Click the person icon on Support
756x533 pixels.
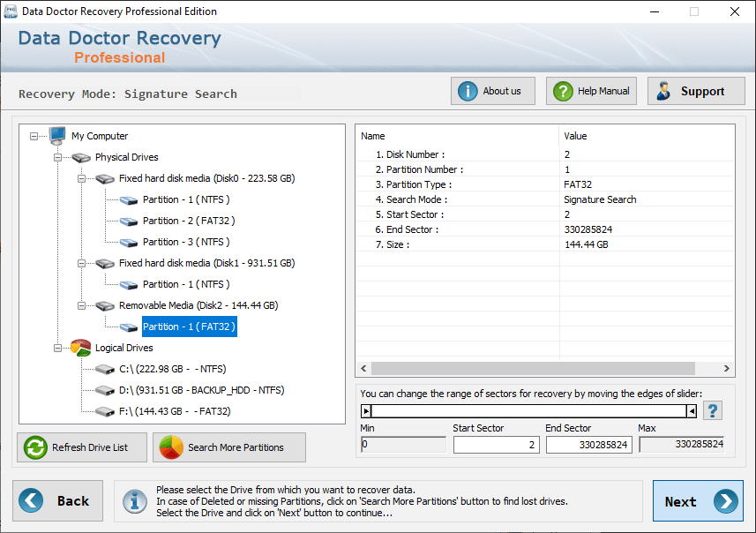point(663,91)
